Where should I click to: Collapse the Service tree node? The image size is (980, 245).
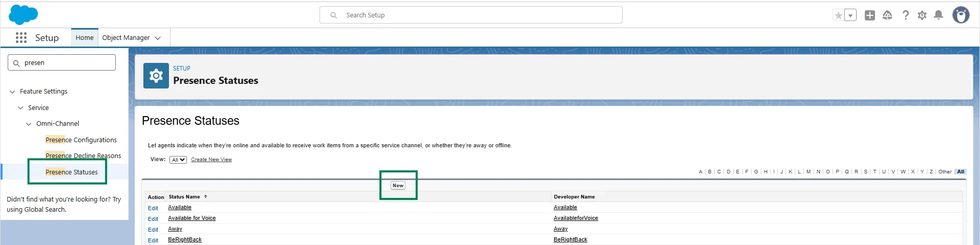click(x=20, y=108)
